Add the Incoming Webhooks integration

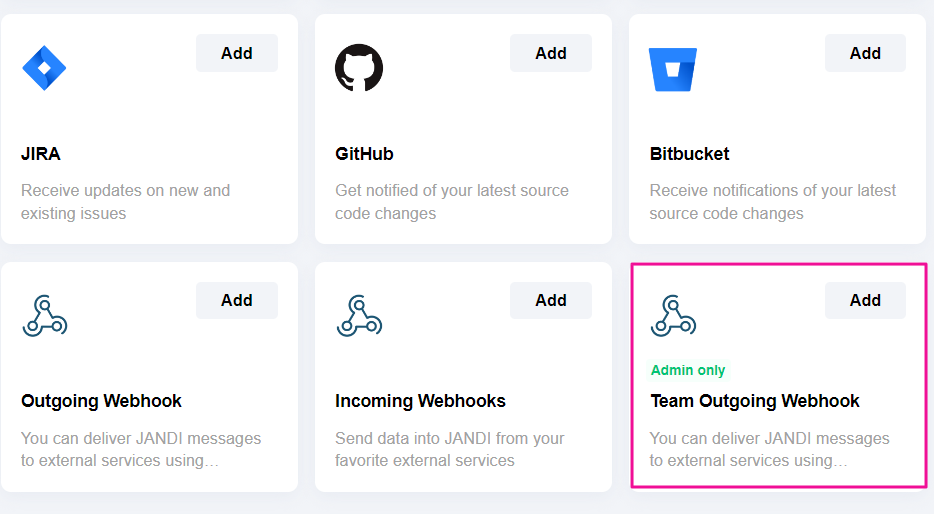551,301
